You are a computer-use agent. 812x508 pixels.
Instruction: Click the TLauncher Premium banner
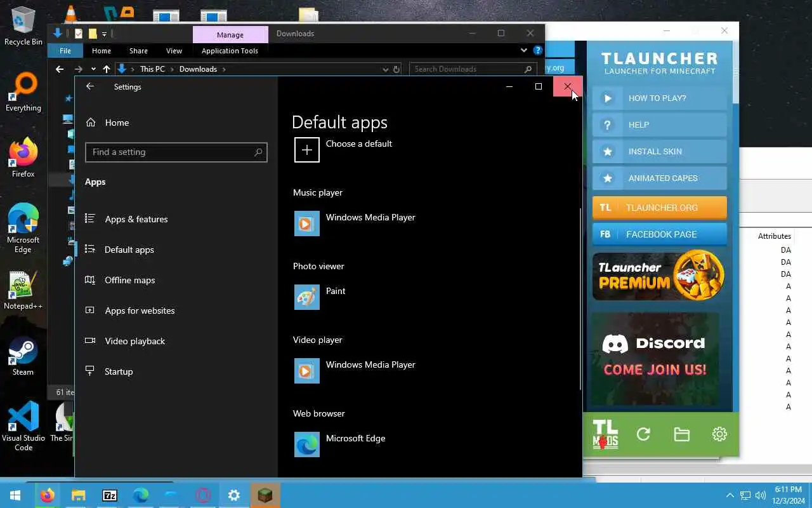658,276
